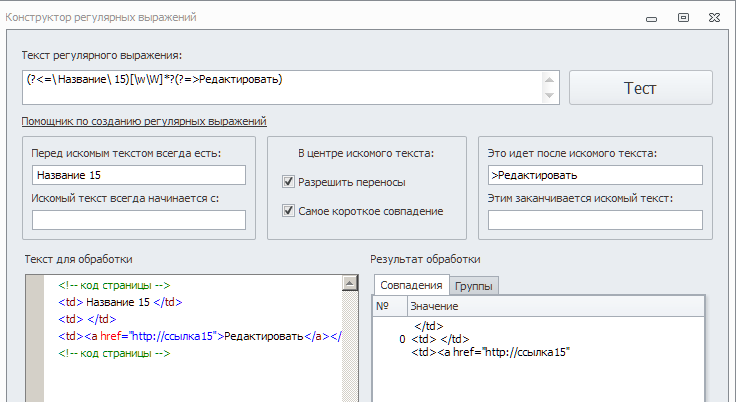
Task: Click the regular expression text field
Action: tap(280, 87)
